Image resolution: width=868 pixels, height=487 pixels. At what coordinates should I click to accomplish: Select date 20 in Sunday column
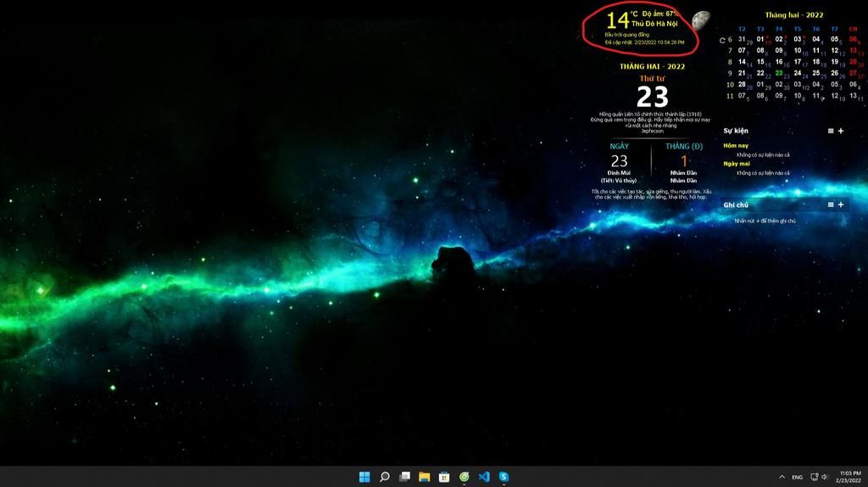853,62
